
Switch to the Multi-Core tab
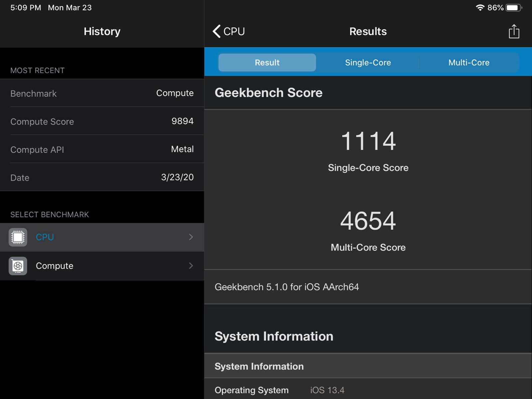pos(468,63)
